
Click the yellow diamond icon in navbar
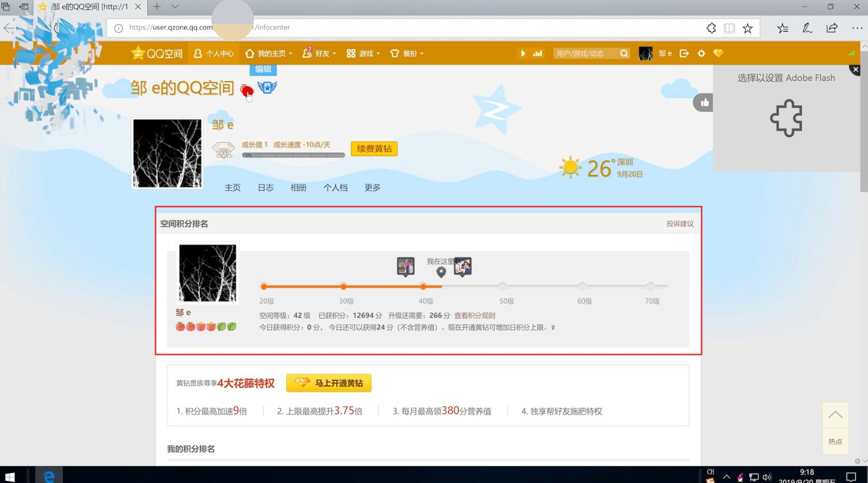tap(718, 53)
